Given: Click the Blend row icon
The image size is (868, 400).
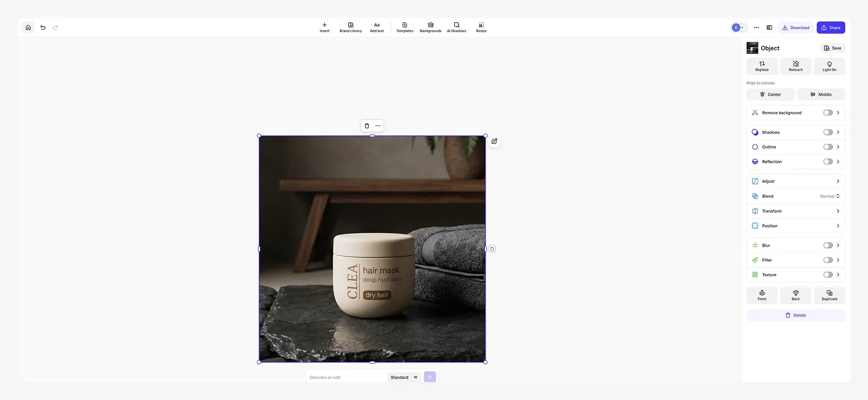Looking at the screenshot, I should point(755,196).
